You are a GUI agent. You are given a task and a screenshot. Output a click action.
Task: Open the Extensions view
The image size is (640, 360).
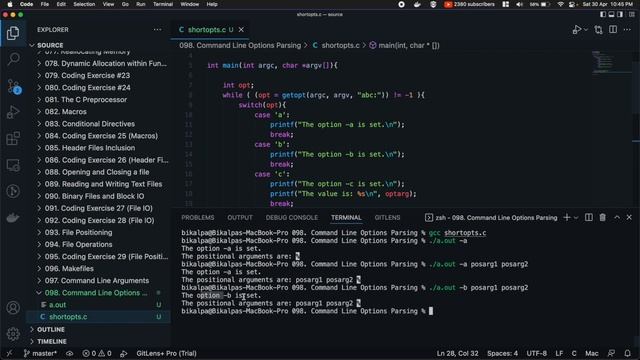(x=13, y=138)
